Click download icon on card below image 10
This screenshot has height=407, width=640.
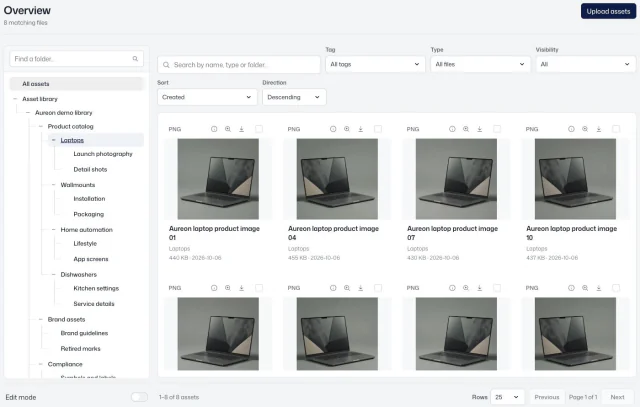coord(599,288)
